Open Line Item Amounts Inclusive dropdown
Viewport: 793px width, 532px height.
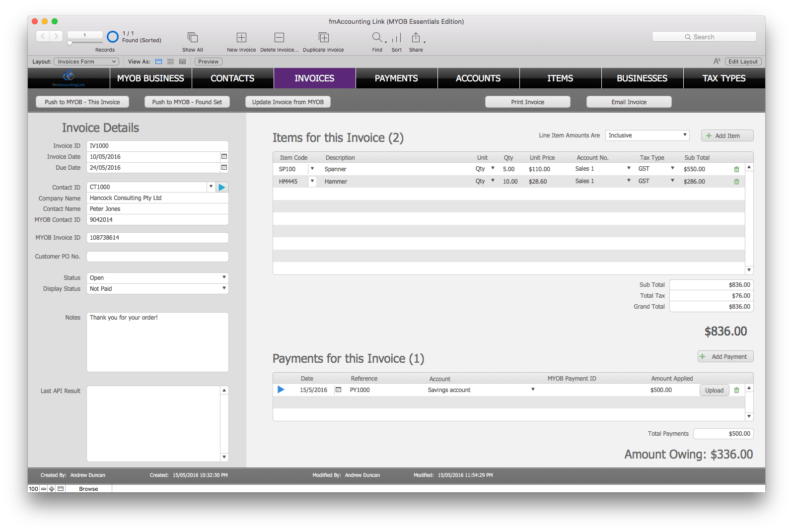647,135
